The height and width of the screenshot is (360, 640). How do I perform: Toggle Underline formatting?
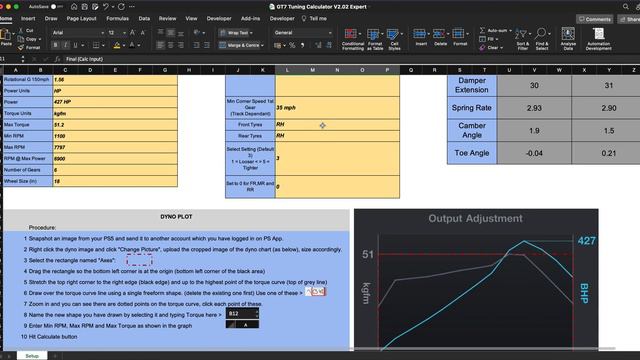click(x=75, y=45)
